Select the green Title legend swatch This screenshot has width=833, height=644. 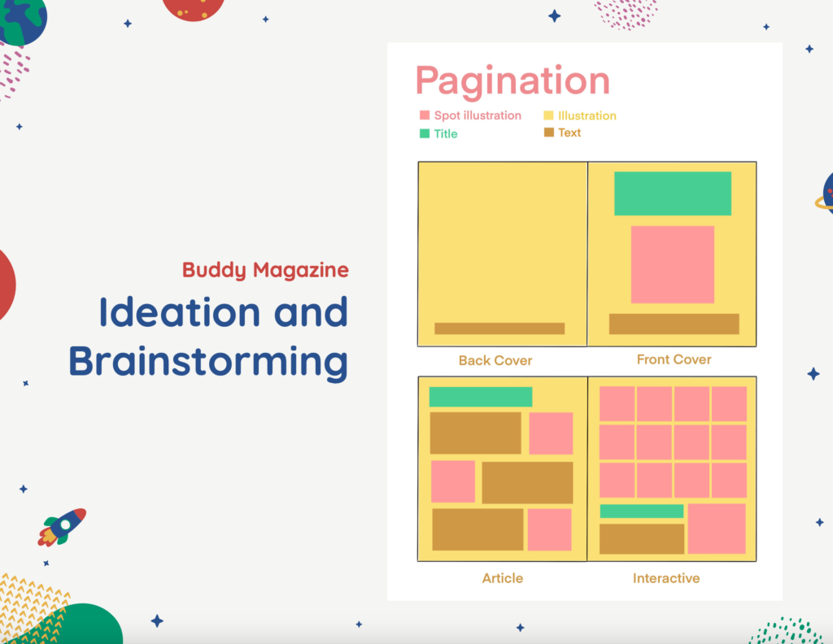coord(425,133)
